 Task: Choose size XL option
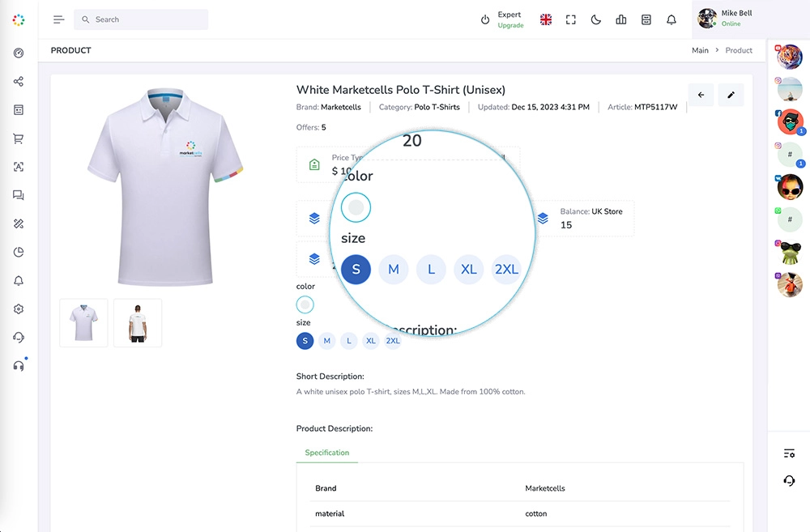371,341
